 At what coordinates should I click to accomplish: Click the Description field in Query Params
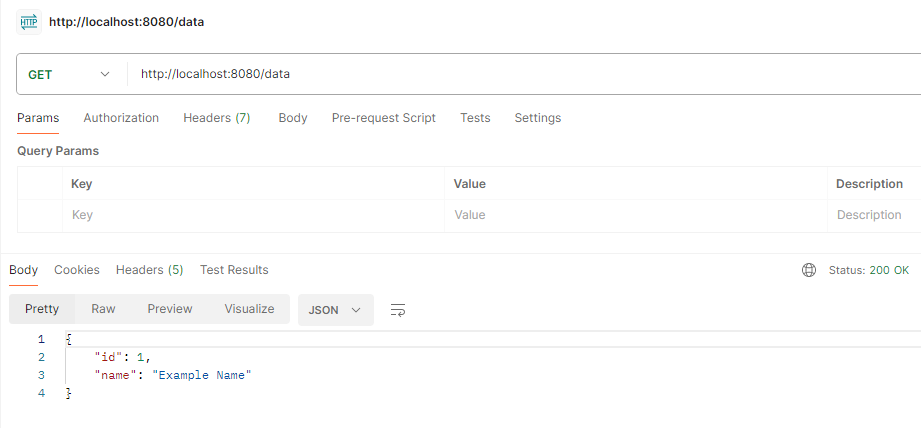point(872,215)
